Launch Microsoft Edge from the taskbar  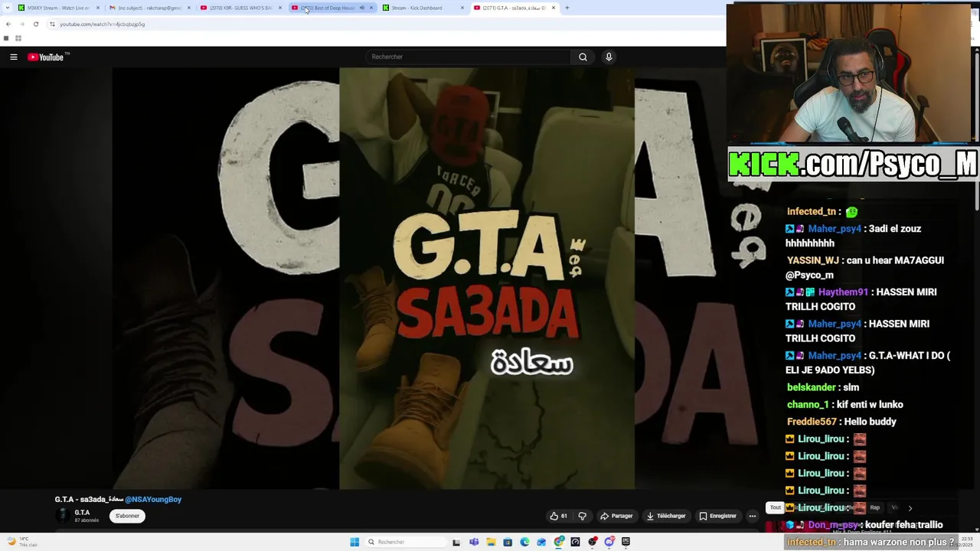[524, 542]
